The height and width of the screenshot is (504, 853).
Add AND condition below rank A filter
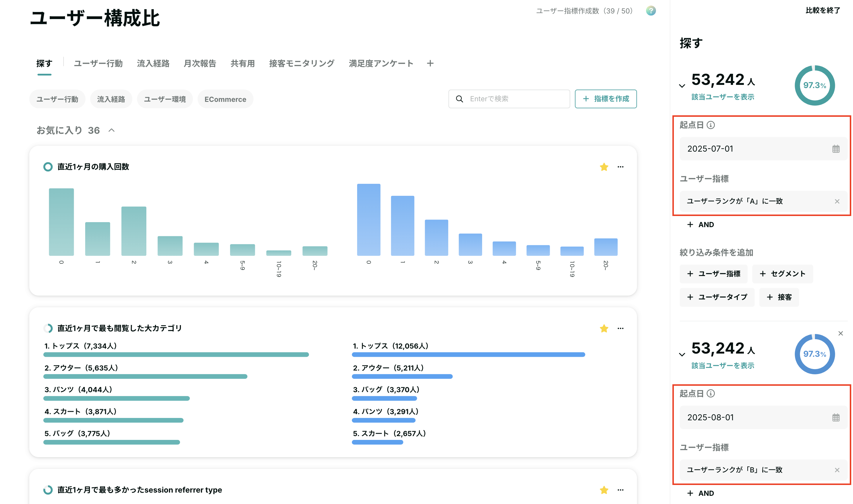point(700,225)
